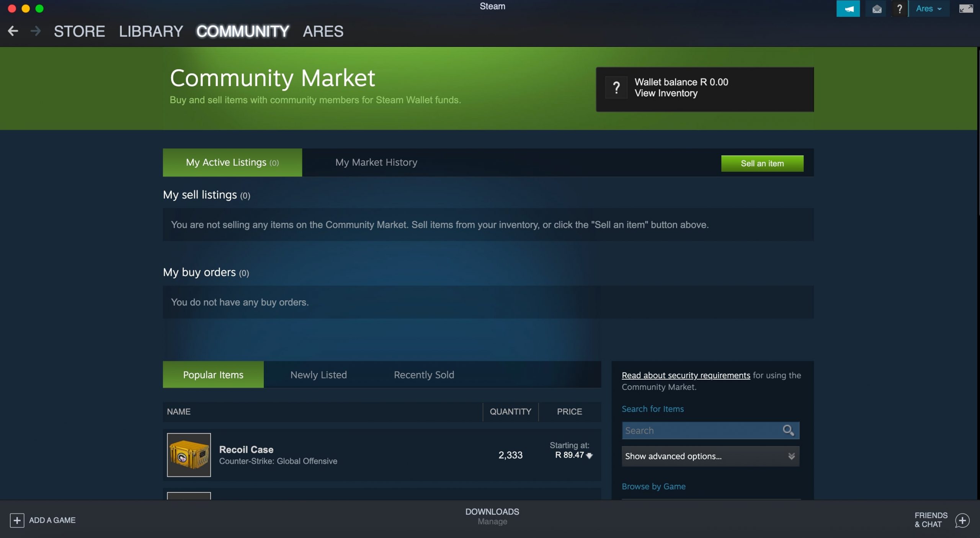Open View Inventory link

[x=666, y=93]
